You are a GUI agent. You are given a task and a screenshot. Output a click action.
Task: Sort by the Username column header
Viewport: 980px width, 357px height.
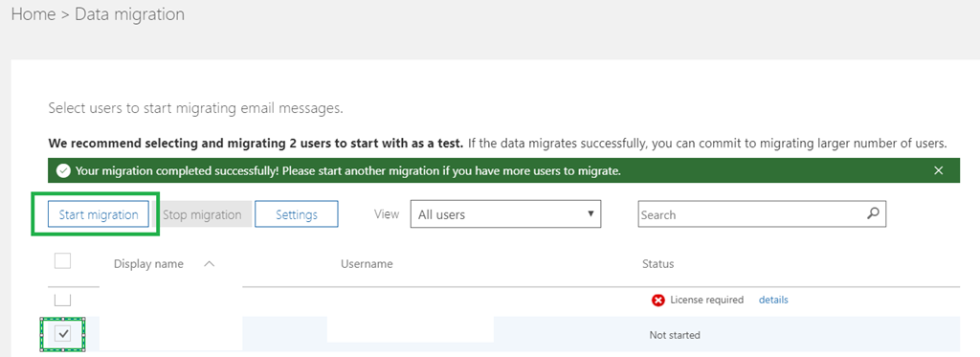point(367,264)
